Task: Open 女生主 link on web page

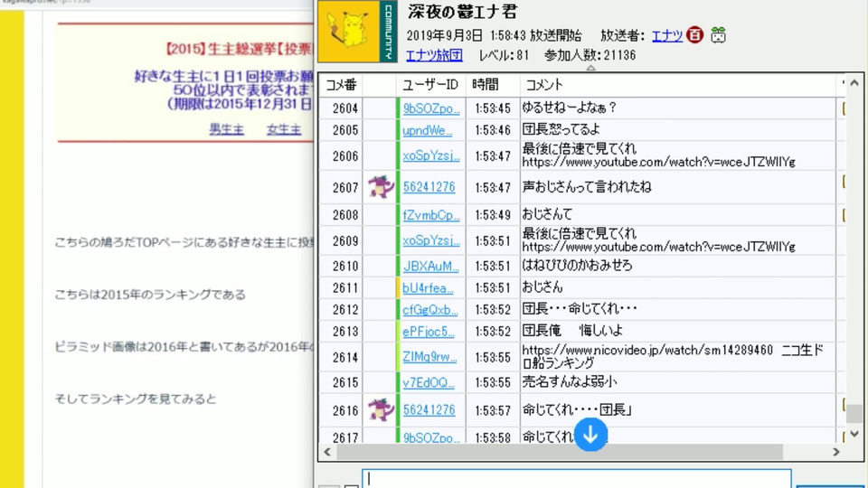Action: pos(284,129)
